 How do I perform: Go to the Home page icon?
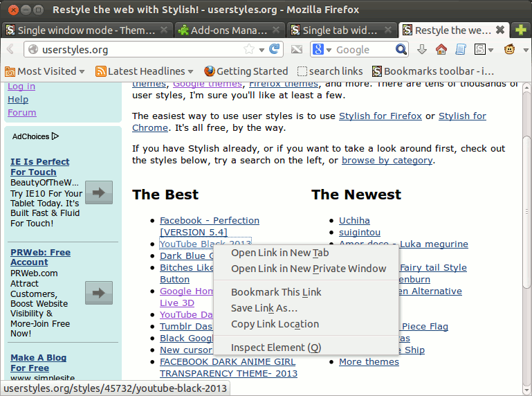pos(441,50)
